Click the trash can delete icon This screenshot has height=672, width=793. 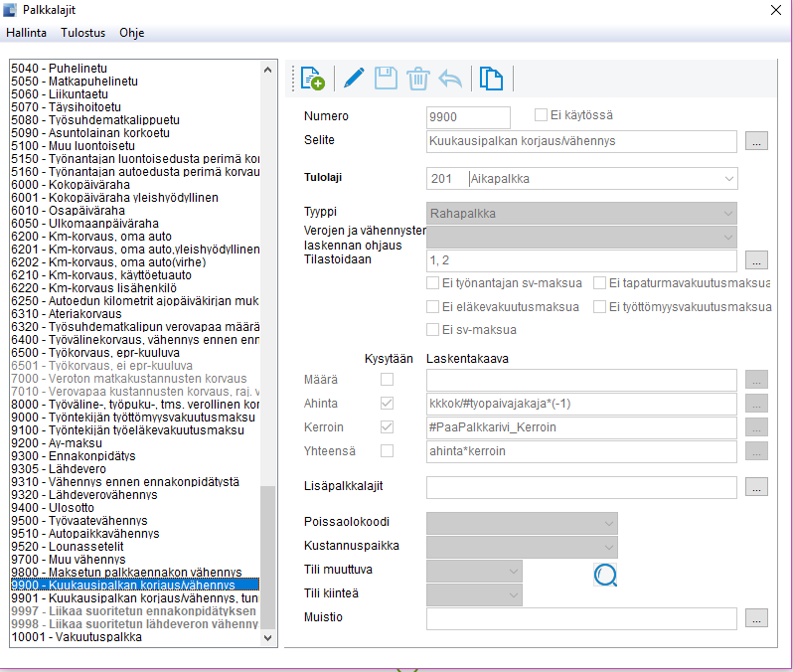(x=418, y=79)
